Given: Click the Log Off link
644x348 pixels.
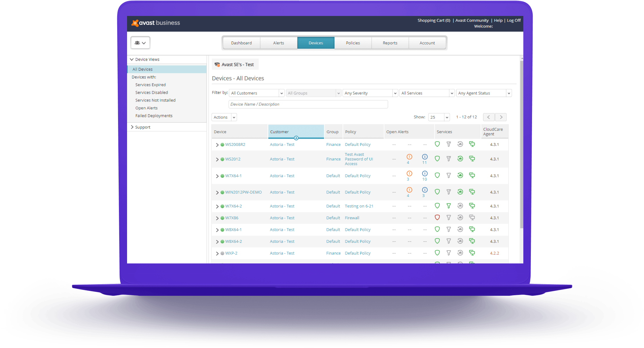Looking at the screenshot, I should pyautogui.click(x=513, y=20).
